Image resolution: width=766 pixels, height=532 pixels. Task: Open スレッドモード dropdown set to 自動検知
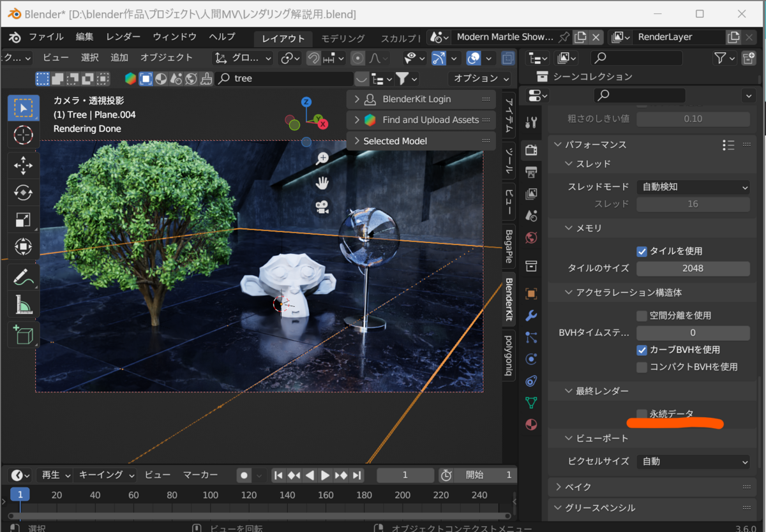(693, 188)
